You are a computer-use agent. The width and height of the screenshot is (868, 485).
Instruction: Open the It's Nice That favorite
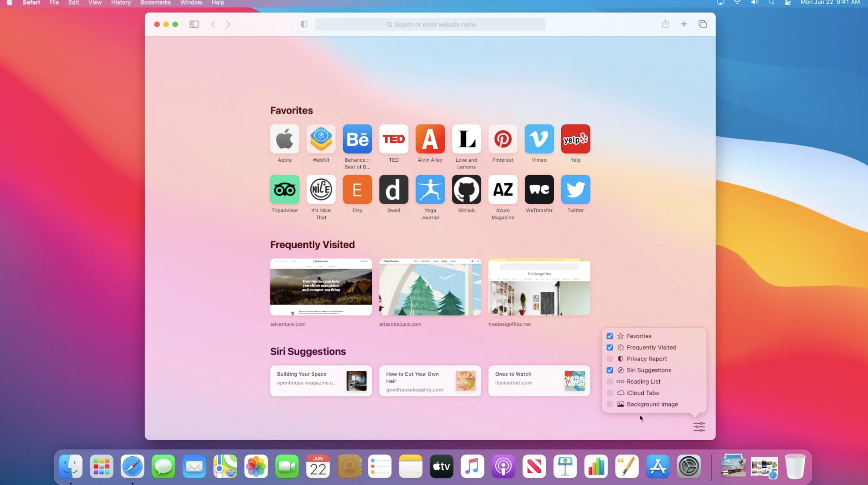(321, 189)
